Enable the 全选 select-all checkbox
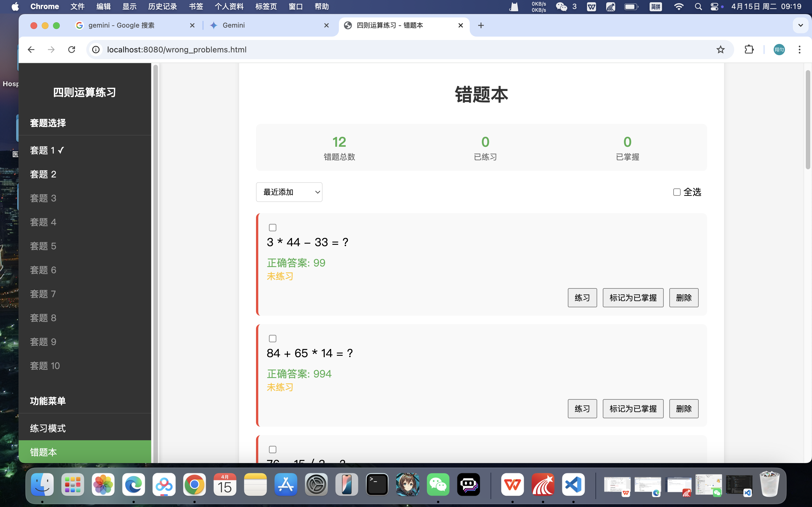Viewport: 812px width, 507px height. click(x=676, y=192)
